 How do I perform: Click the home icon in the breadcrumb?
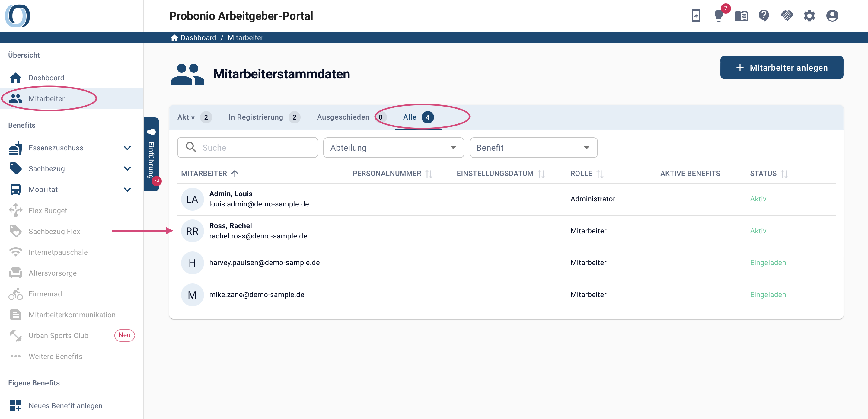(174, 38)
